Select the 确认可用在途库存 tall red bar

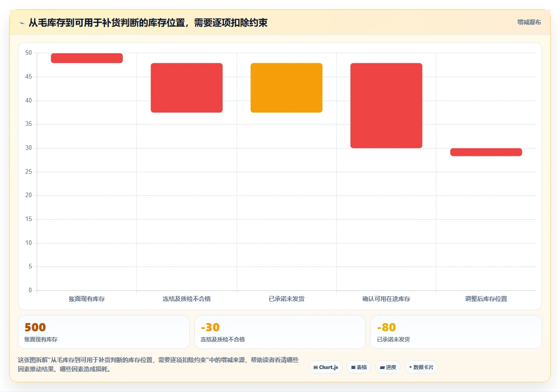(x=386, y=106)
